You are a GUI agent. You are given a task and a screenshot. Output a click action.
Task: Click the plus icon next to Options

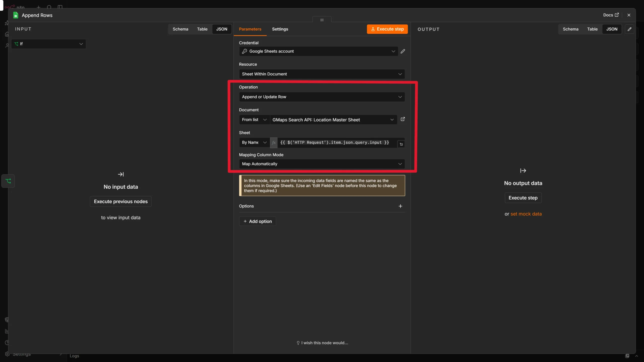click(400, 206)
